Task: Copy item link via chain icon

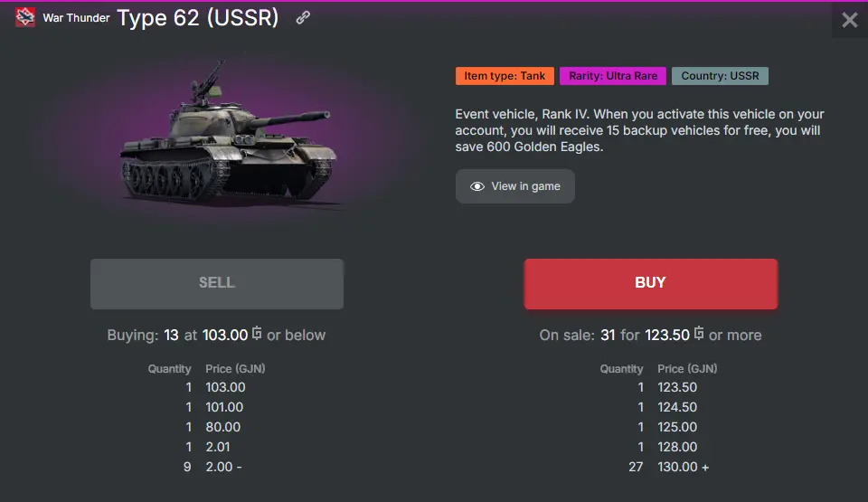Action: 303,18
